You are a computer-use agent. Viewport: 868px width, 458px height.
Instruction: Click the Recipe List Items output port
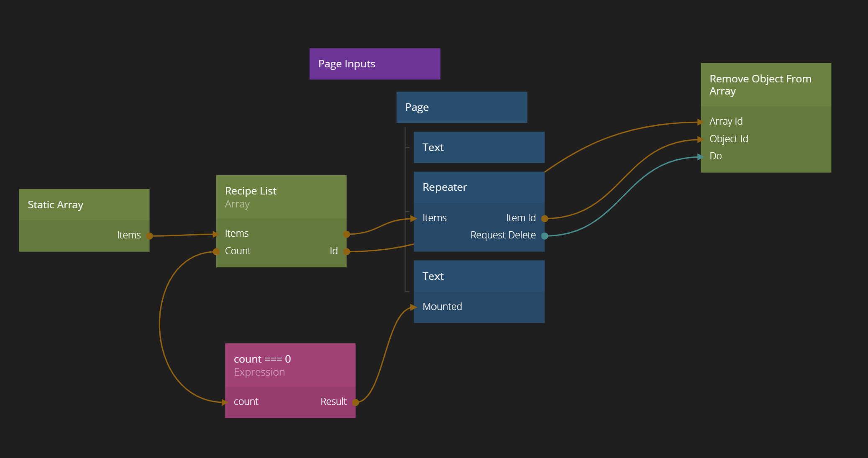(346, 234)
